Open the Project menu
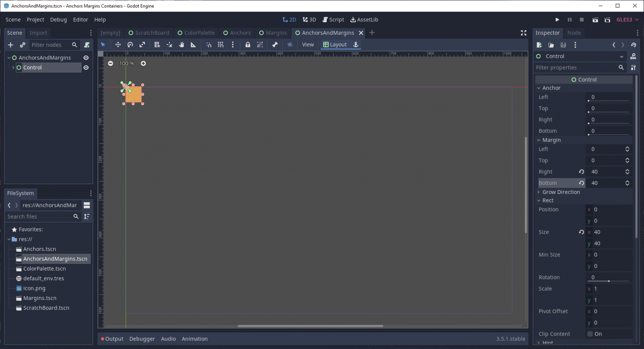This screenshot has height=349, width=644. point(35,19)
